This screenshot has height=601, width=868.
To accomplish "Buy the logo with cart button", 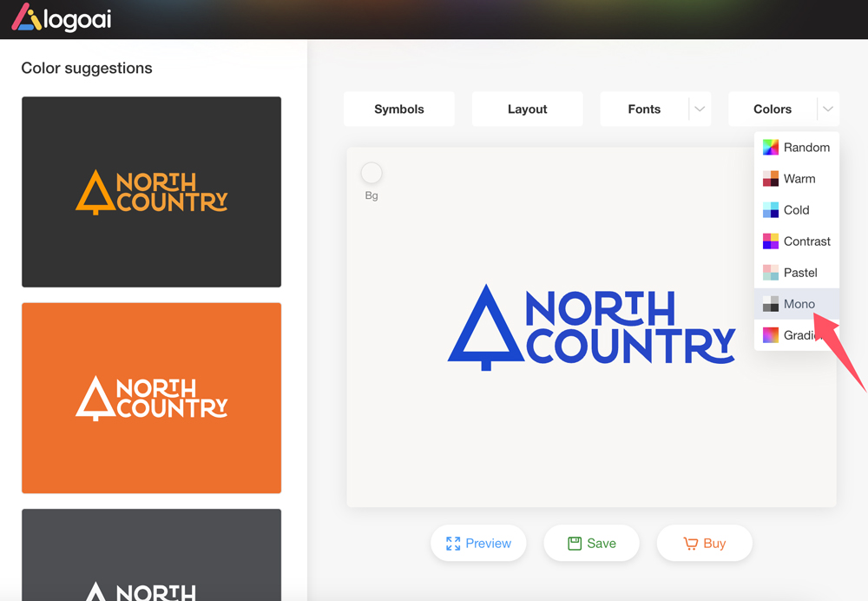I will coord(704,544).
